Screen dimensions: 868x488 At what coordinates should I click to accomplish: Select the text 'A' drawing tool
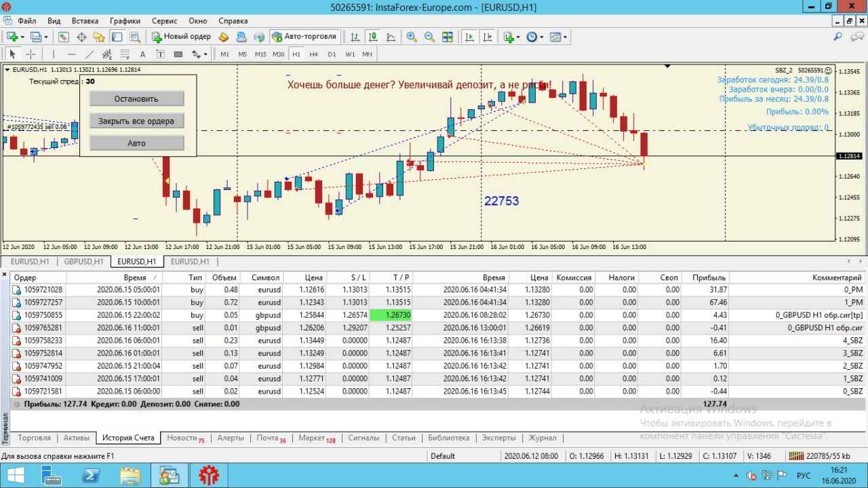coord(142,54)
